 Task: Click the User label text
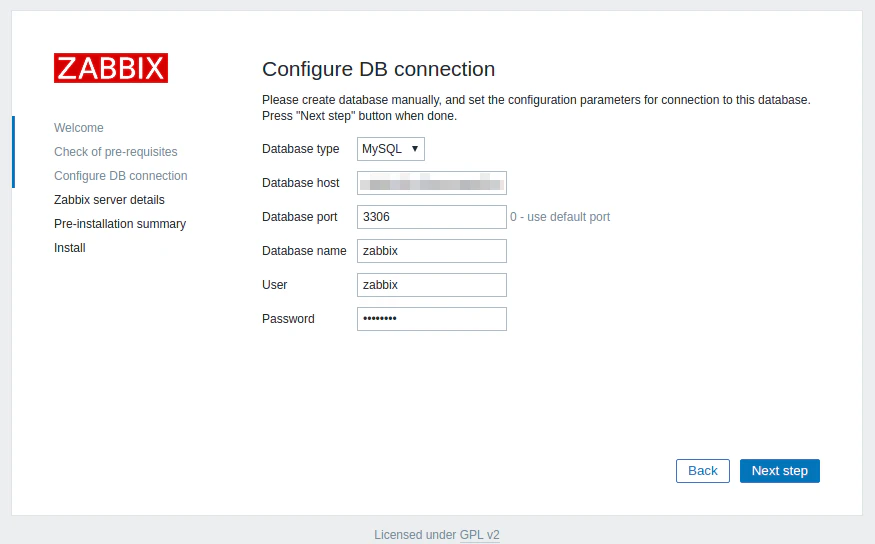click(275, 285)
